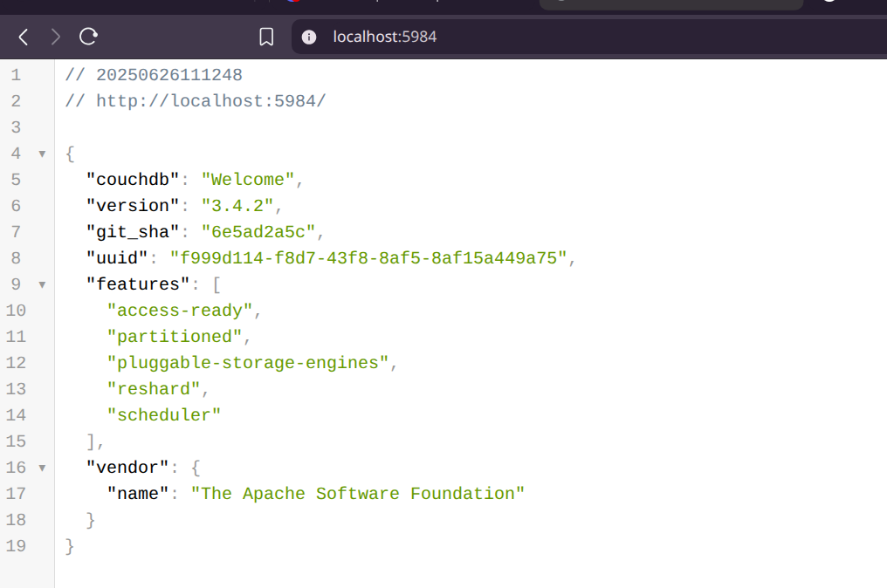Image resolution: width=887 pixels, height=588 pixels.
Task: Click the "git_sha" key
Action: 133,232
